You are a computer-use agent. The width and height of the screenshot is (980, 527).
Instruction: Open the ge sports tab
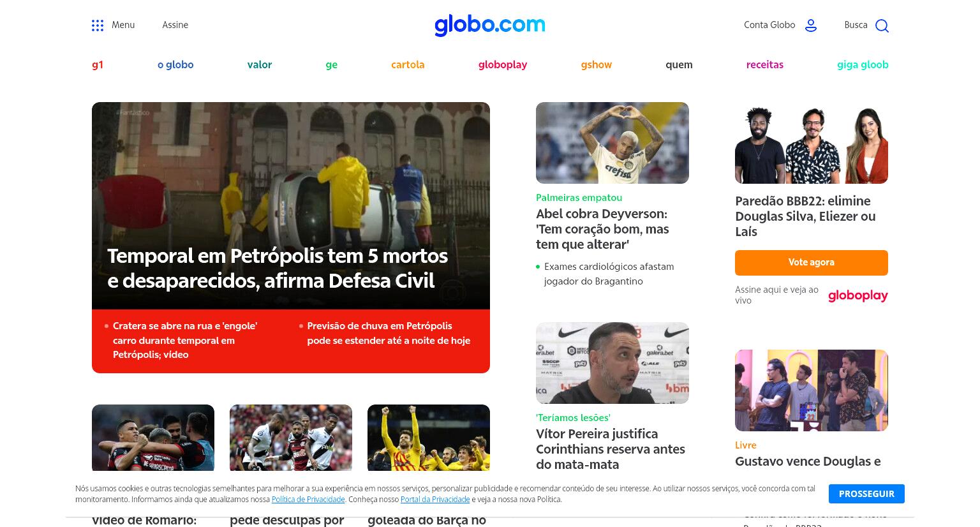tap(332, 64)
